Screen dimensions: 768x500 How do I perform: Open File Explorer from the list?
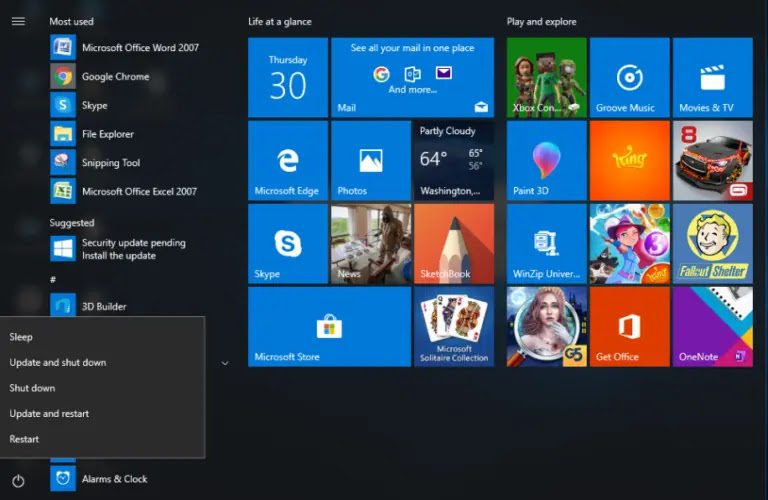[92, 134]
